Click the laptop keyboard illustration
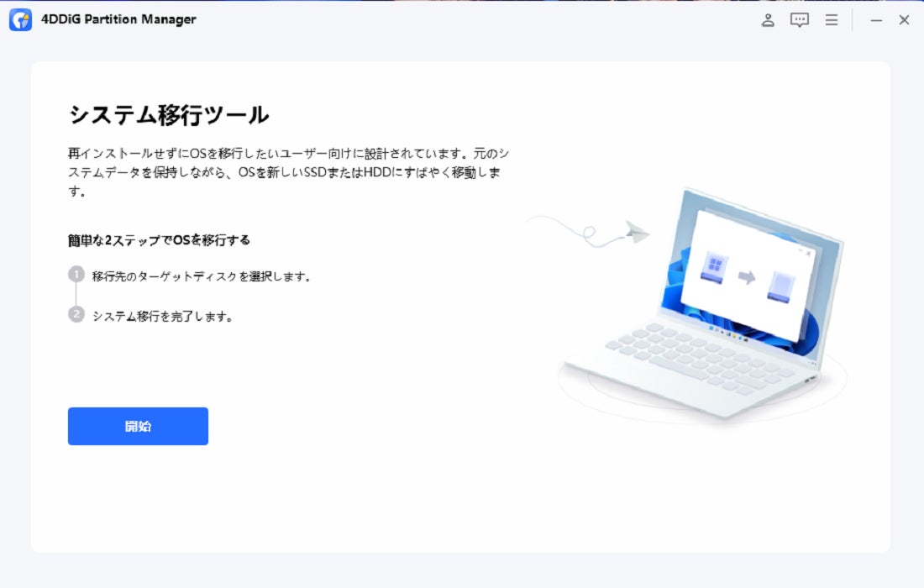Image resolution: width=924 pixels, height=588 pixels. (701, 358)
